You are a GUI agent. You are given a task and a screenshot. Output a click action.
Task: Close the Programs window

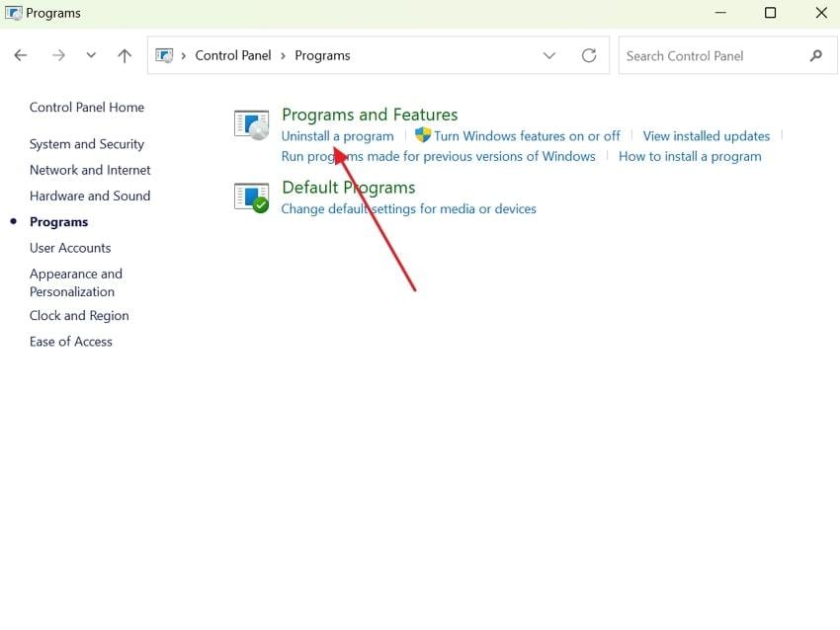[x=821, y=13]
